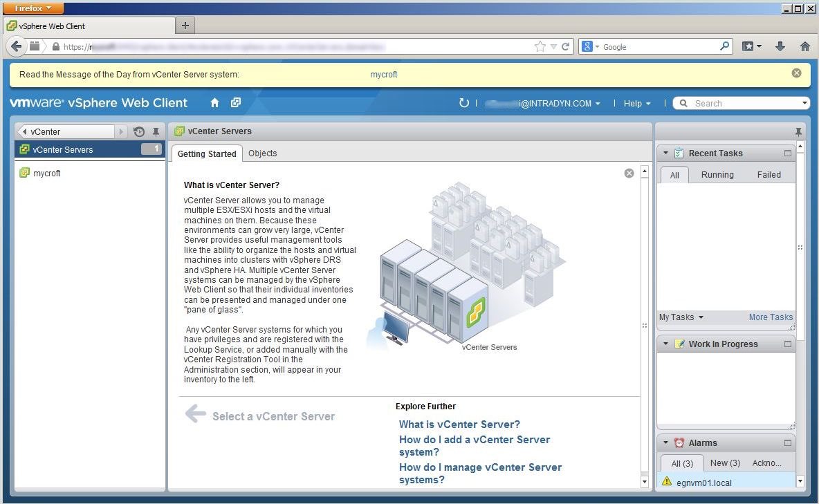Viewport: 819px width, 504px height.
Task: Open the user account @INTRADYN.COM dropdown
Action: [543, 104]
